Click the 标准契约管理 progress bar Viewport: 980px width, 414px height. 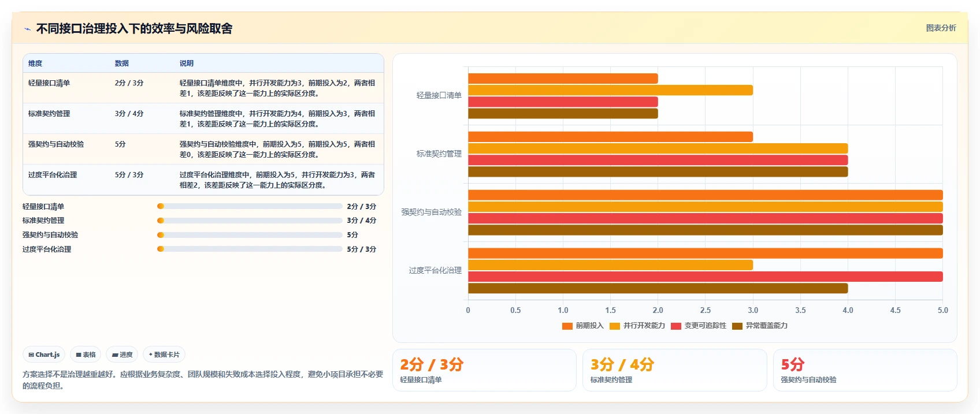tap(250, 221)
